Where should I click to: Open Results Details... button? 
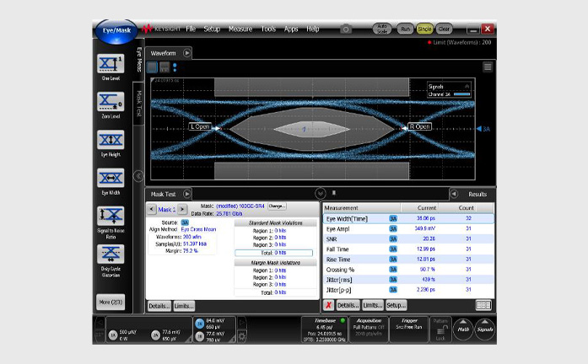point(348,305)
